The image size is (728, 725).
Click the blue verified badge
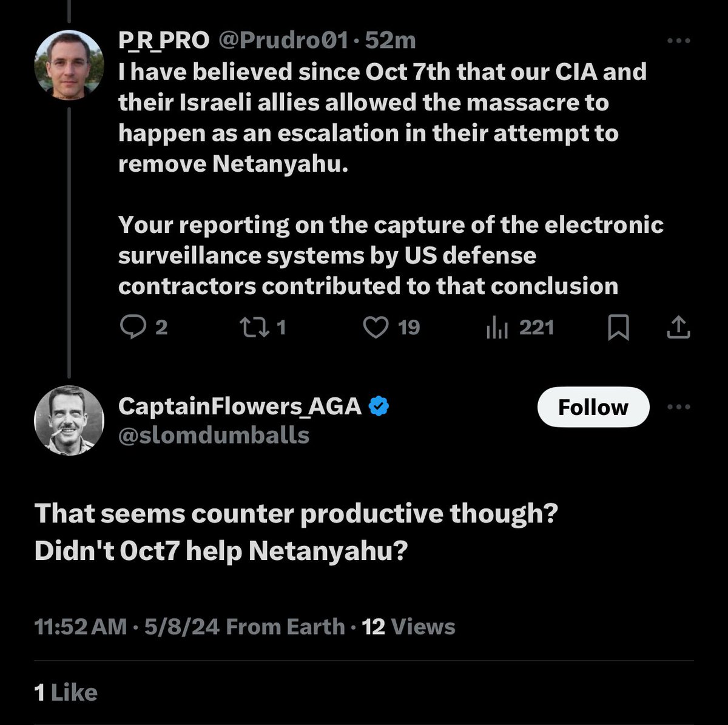[379, 406]
